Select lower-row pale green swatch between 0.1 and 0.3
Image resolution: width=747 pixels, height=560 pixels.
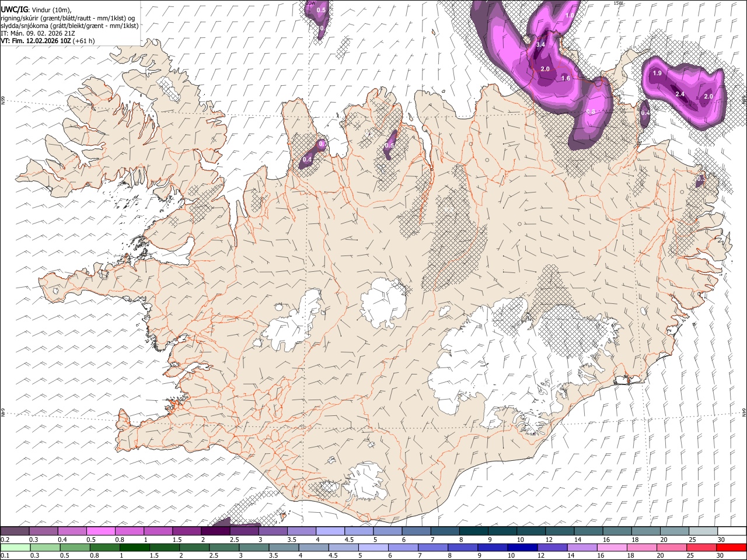coord(15,547)
